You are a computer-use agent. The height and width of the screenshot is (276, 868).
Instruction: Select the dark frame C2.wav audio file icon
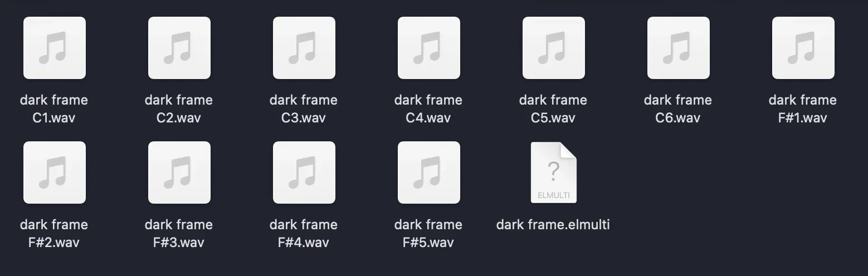coord(179,48)
